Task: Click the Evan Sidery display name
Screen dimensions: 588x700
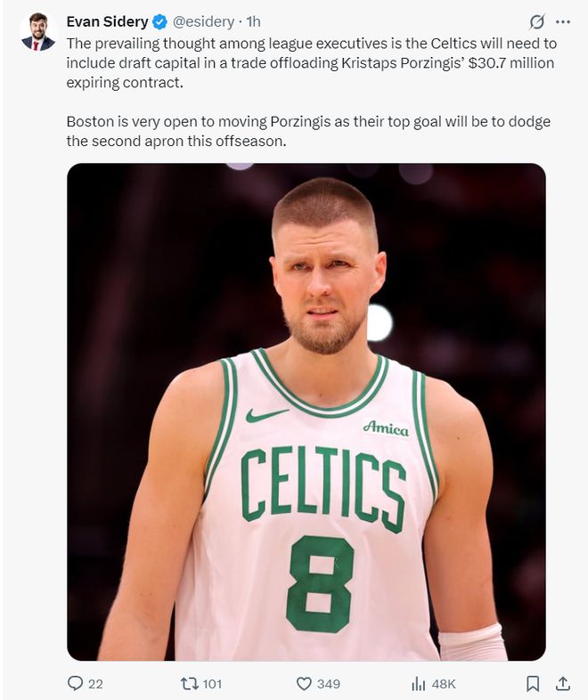Action: 107,22
